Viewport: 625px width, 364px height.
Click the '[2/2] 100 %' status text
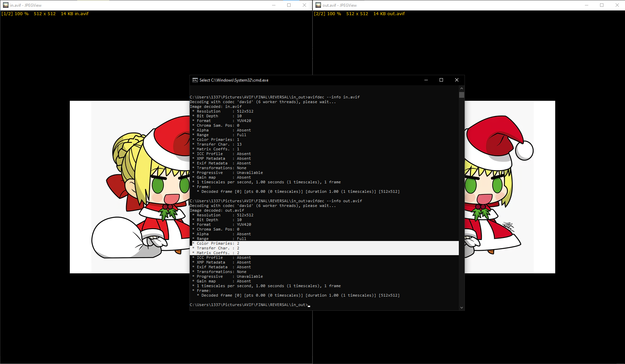[328, 14]
